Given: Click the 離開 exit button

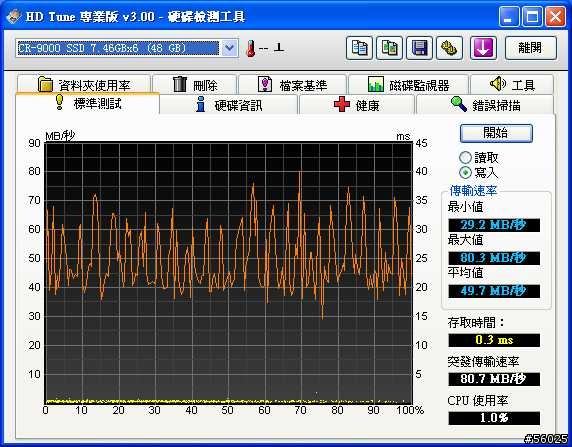Looking at the screenshot, I should [x=531, y=48].
